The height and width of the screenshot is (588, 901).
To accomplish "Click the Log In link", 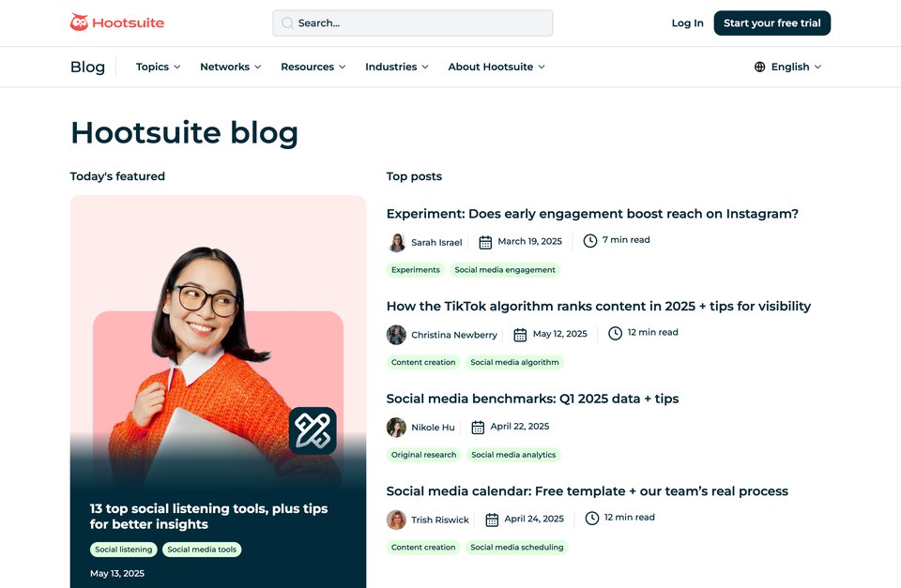I will (x=687, y=23).
